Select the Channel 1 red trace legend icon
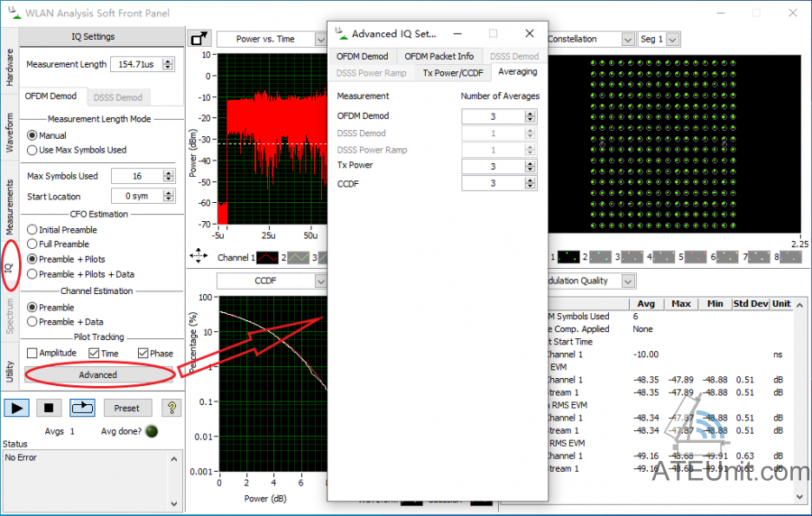 click(268, 257)
